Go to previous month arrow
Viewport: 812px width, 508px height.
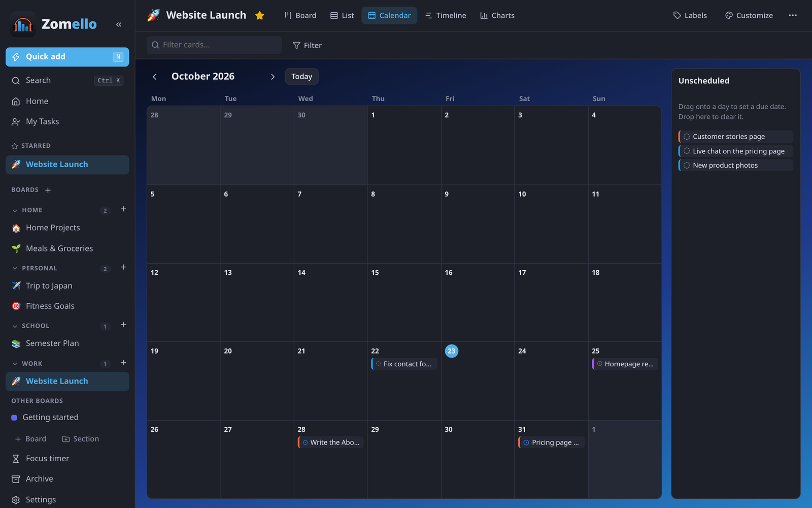point(155,77)
